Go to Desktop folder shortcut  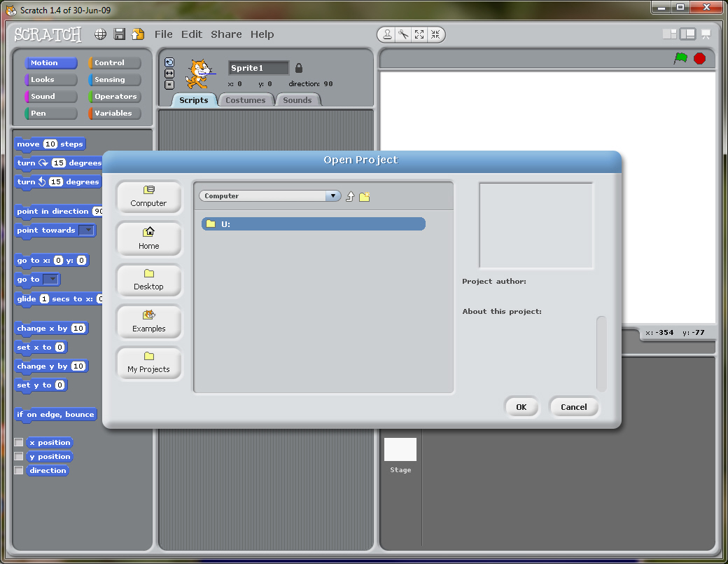[148, 280]
